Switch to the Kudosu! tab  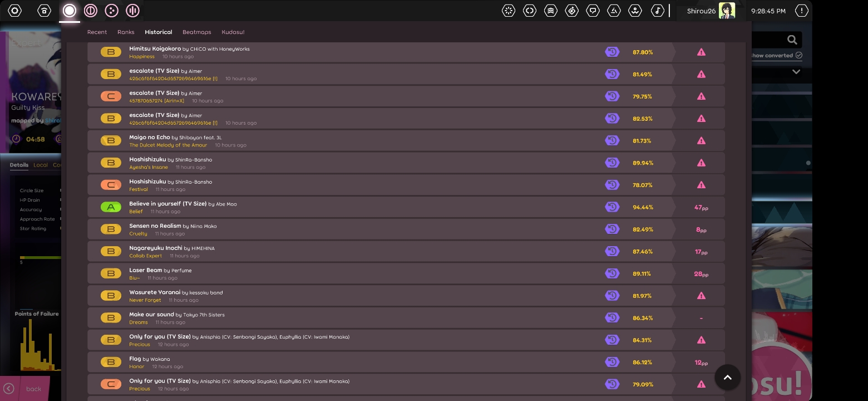pos(233,32)
